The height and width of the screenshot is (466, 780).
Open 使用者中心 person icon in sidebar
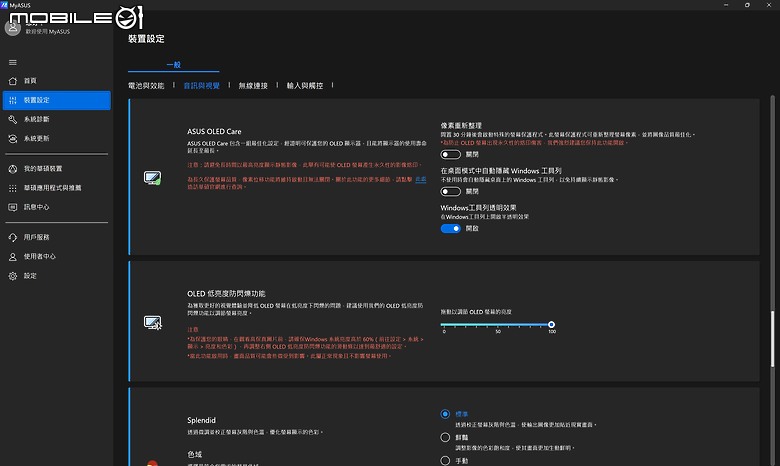12,257
